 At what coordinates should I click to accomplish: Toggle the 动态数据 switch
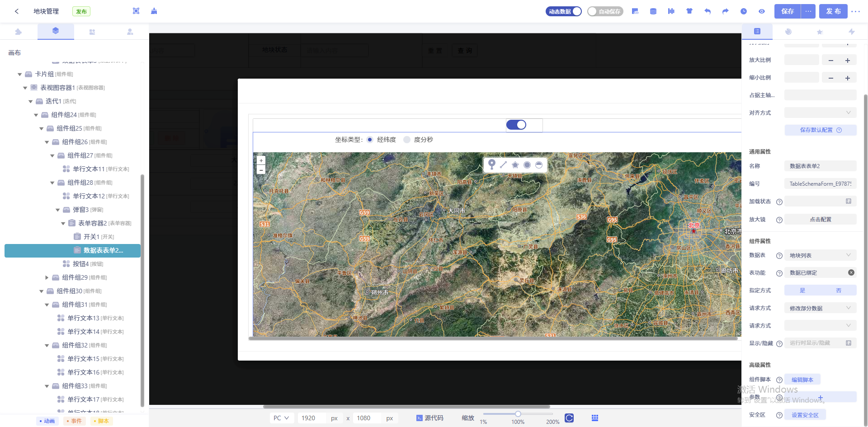click(564, 11)
